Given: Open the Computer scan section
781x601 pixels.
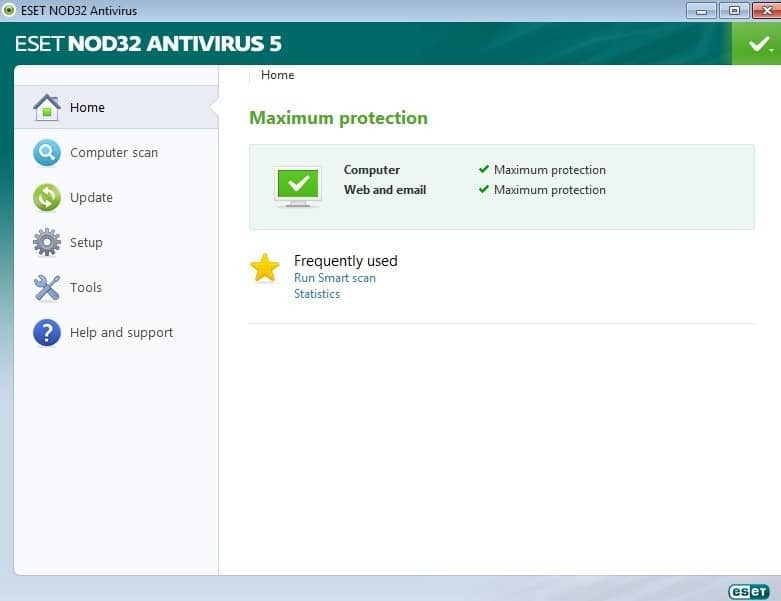Looking at the screenshot, I should 117,152.
